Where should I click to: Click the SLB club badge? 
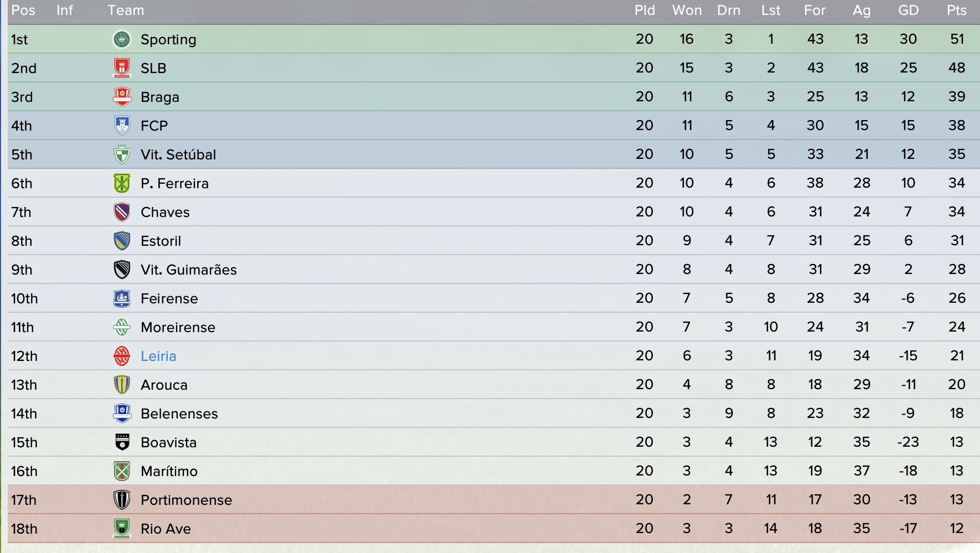pyautogui.click(x=122, y=68)
